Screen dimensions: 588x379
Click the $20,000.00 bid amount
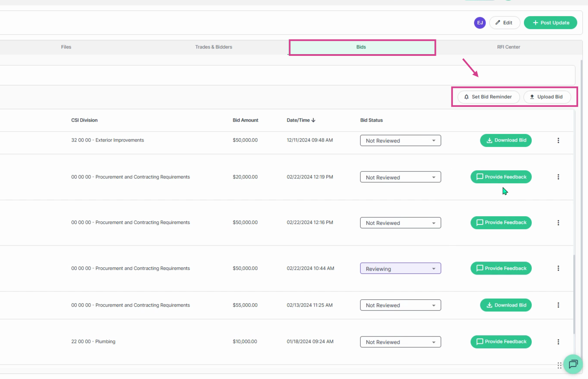(x=245, y=177)
